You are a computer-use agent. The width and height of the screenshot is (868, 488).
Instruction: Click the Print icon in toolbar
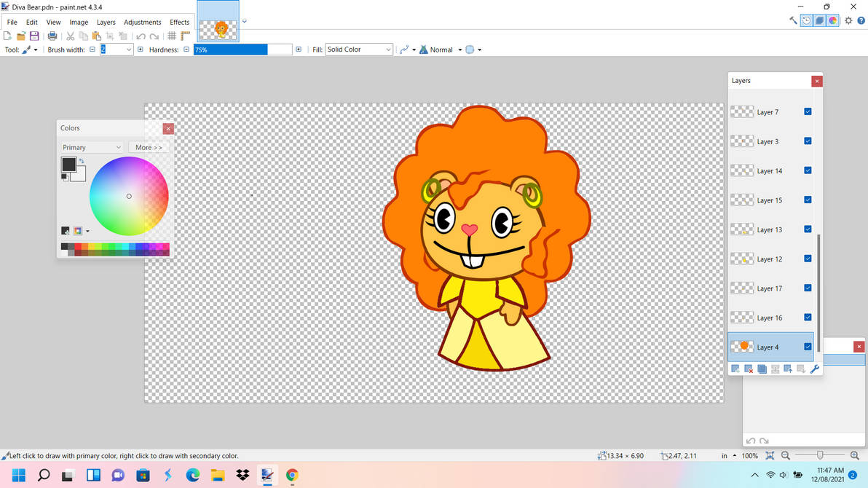pyautogui.click(x=52, y=36)
